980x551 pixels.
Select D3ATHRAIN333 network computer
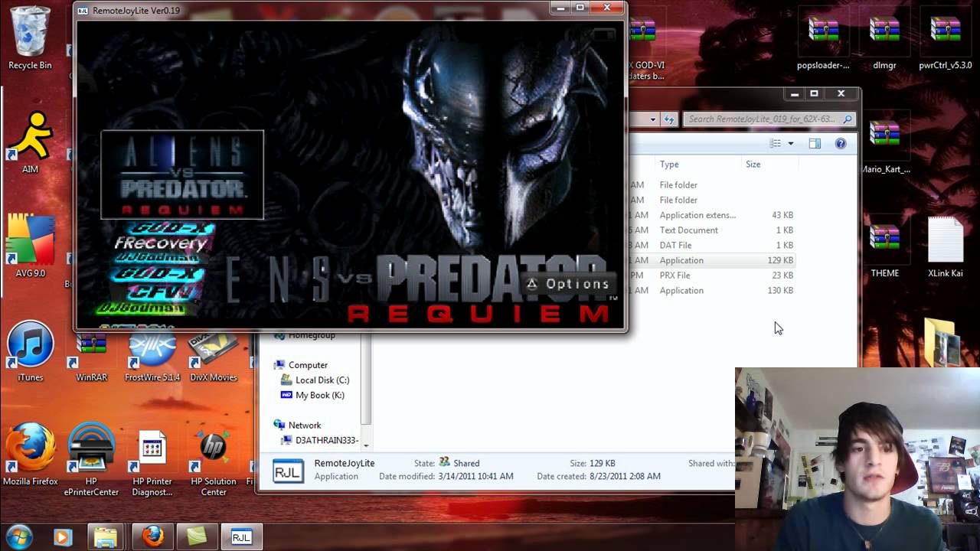click(x=319, y=440)
